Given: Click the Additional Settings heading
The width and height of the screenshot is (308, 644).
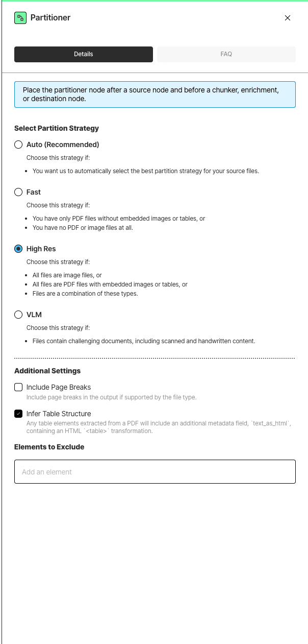Looking at the screenshot, I should coord(47,371).
